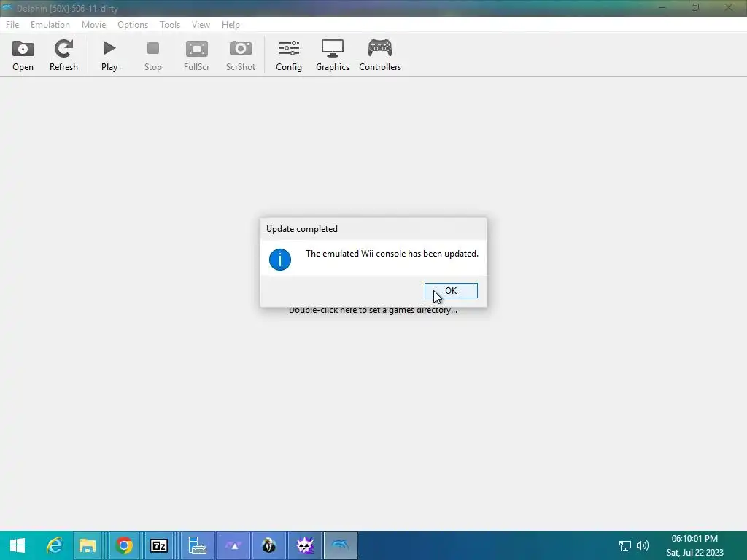Open the Windows Start menu
This screenshot has width=747, height=560.
tap(18, 545)
